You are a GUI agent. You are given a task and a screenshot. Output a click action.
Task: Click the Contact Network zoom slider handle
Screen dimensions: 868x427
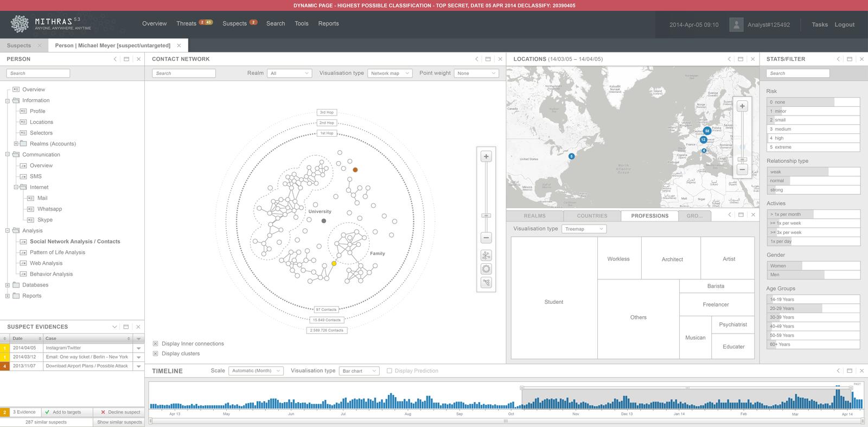tap(486, 216)
